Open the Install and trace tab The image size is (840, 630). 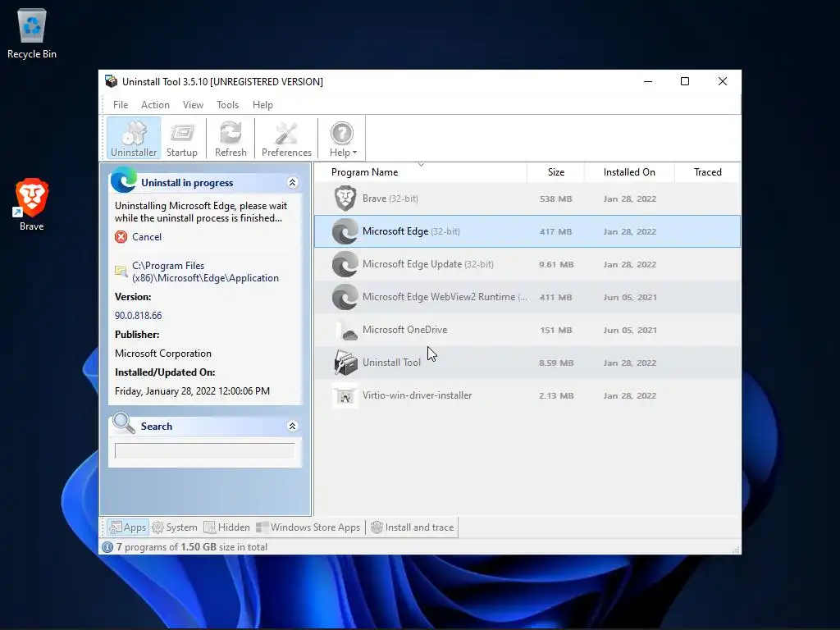click(x=413, y=527)
